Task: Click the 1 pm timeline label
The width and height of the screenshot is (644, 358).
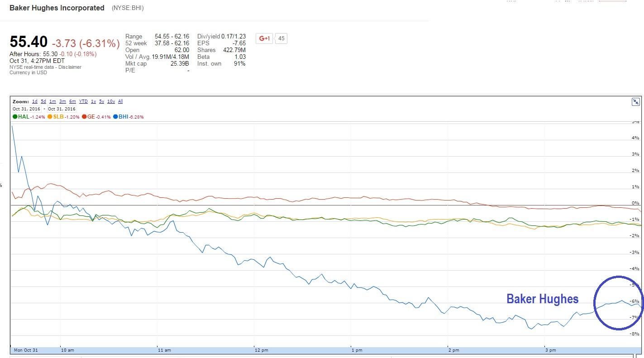Action: (357, 350)
